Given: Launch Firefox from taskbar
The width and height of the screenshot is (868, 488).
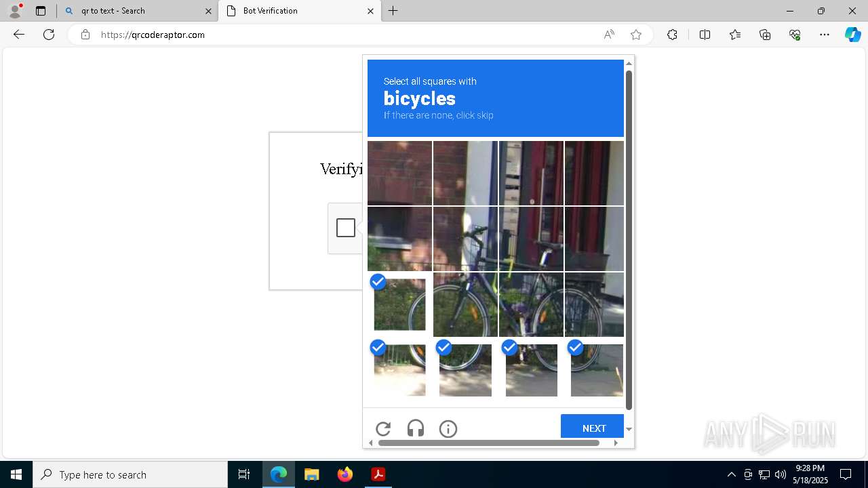Looking at the screenshot, I should point(344,474).
